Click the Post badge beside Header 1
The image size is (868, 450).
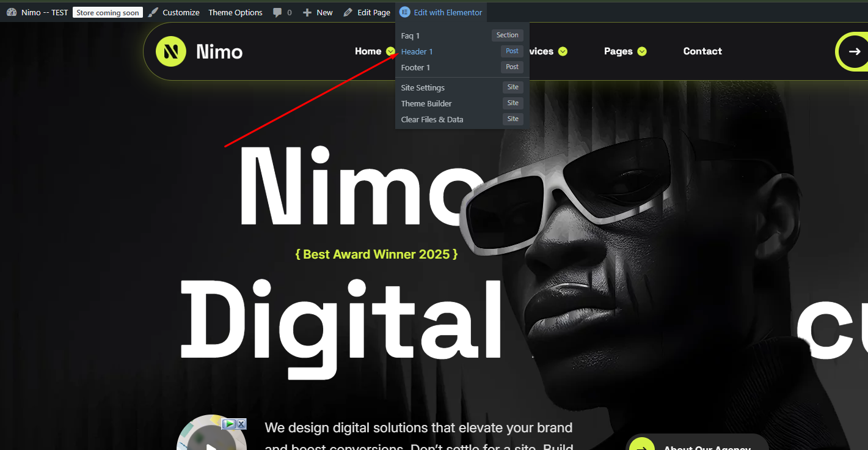[512, 51]
